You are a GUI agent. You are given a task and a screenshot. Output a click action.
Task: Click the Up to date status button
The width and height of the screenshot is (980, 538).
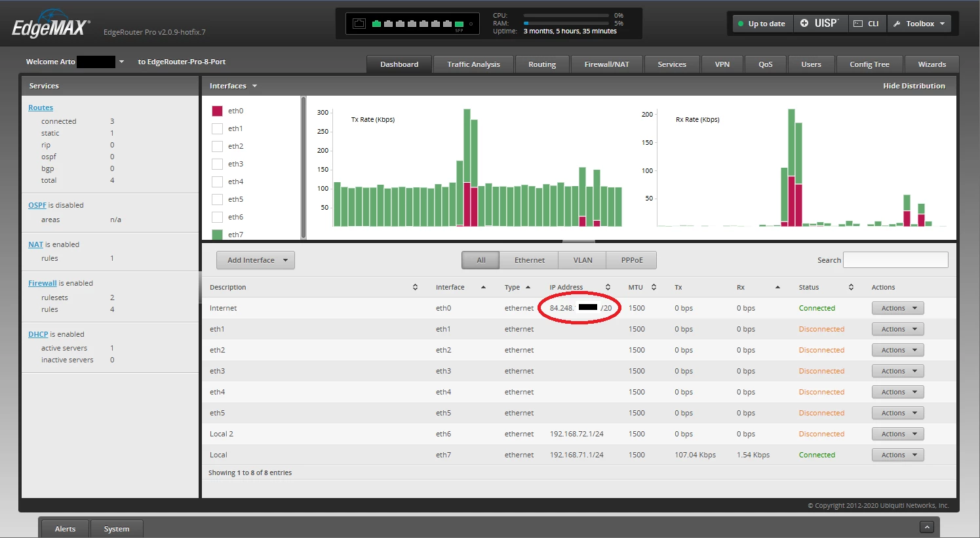[x=762, y=24]
